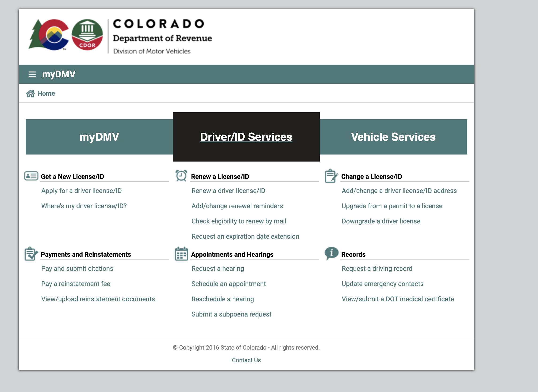Open Add/change renewal reminders
This screenshot has height=392, width=538.
click(237, 206)
